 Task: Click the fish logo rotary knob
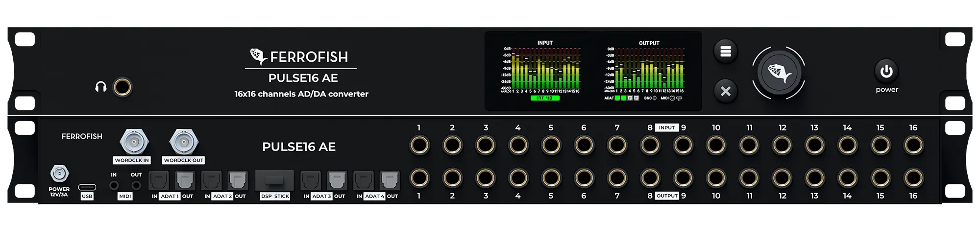779,73
